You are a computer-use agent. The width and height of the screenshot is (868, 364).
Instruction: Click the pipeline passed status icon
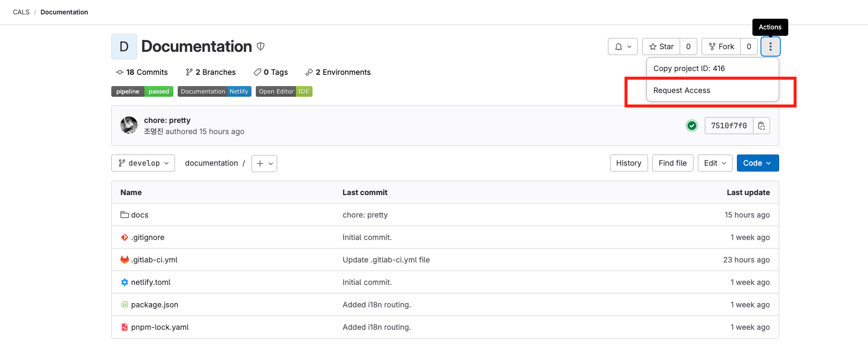(692, 126)
